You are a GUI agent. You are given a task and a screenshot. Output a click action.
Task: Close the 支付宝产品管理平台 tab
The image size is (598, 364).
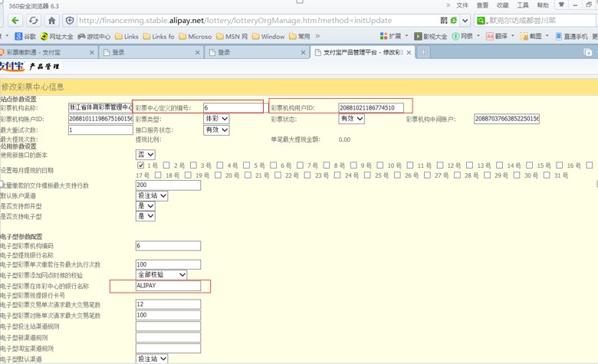point(409,52)
